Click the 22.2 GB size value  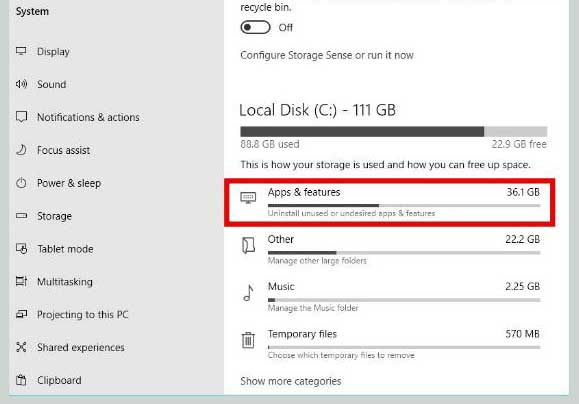[523, 239]
